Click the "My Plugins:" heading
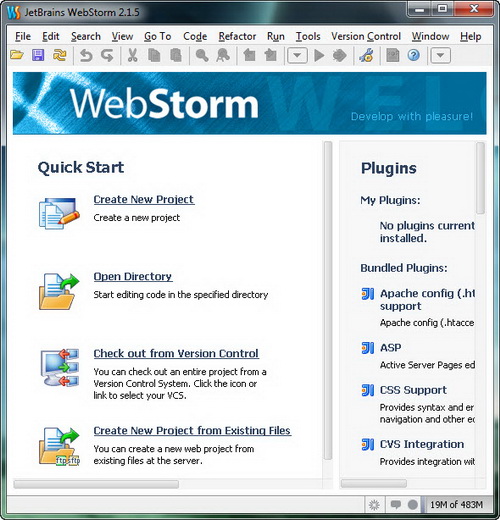Image resolution: width=500 pixels, height=520 pixels. pos(390,200)
